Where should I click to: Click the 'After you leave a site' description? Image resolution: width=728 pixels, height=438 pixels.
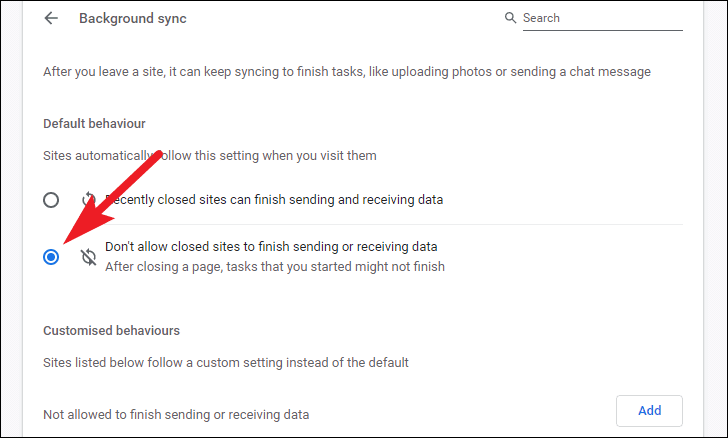click(x=347, y=72)
